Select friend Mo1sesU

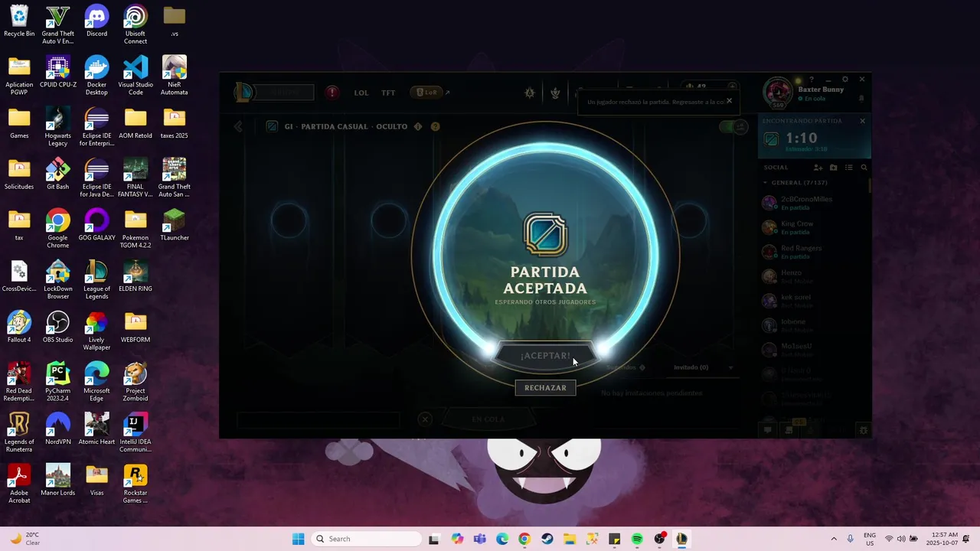pyautogui.click(x=815, y=350)
